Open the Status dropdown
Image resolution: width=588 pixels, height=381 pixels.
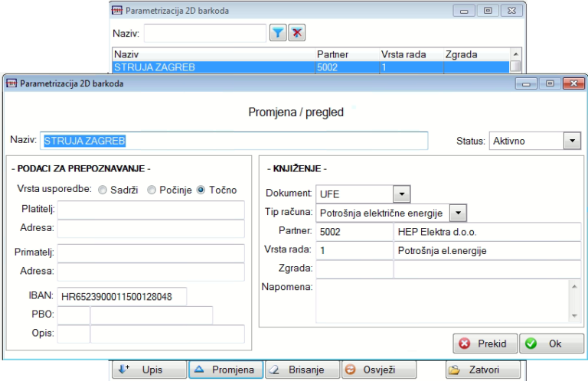coord(572,141)
